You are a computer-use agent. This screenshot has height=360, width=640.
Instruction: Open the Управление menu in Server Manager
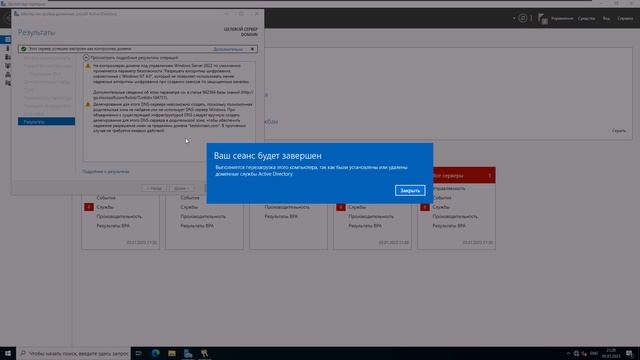tap(562, 18)
